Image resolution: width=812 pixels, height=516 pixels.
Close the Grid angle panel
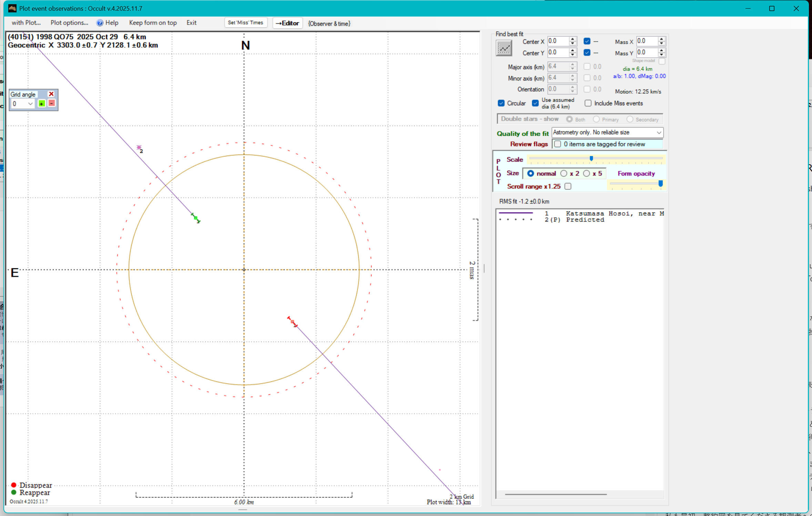(51, 94)
